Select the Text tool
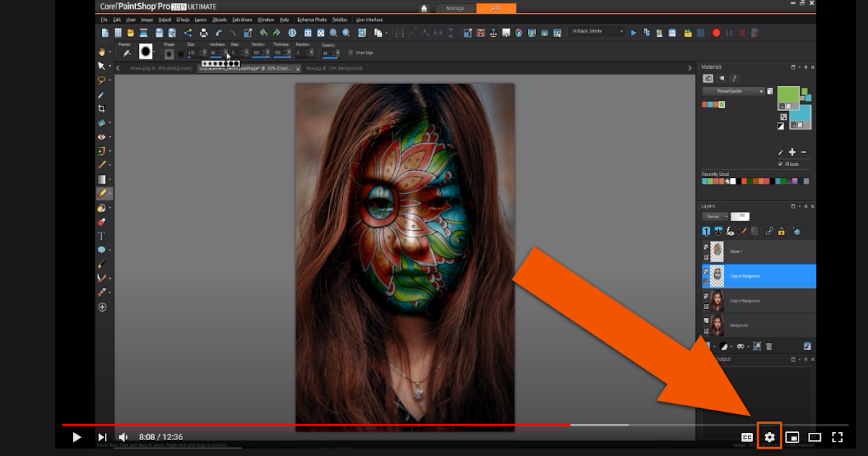The height and width of the screenshot is (456, 868). (102, 236)
